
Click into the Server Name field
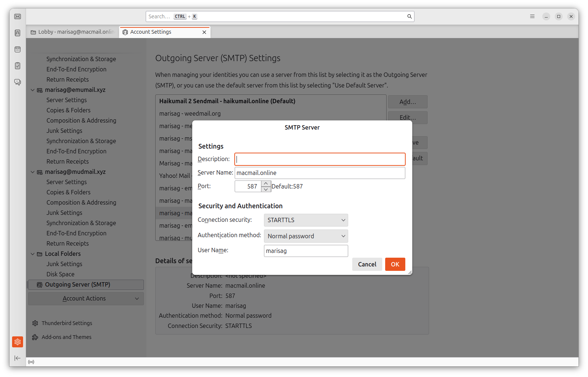click(x=320, y=173)
